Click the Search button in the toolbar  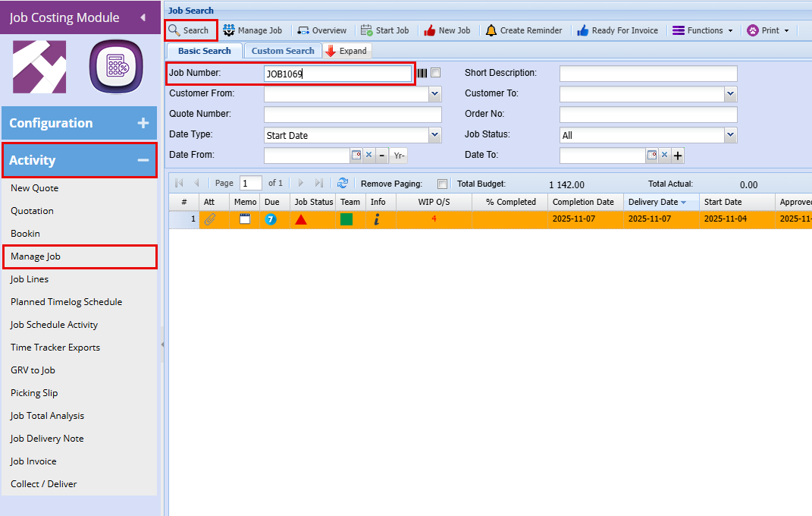tap(190, 30)
